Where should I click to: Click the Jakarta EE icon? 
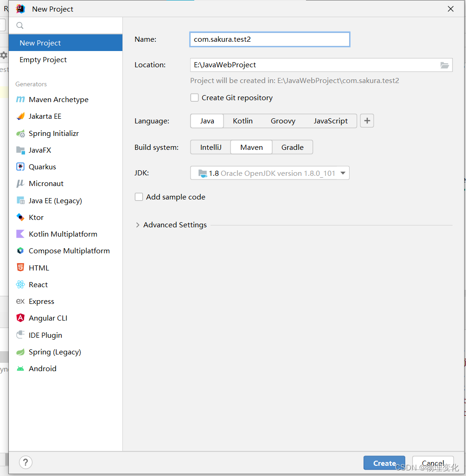point(20,116)
